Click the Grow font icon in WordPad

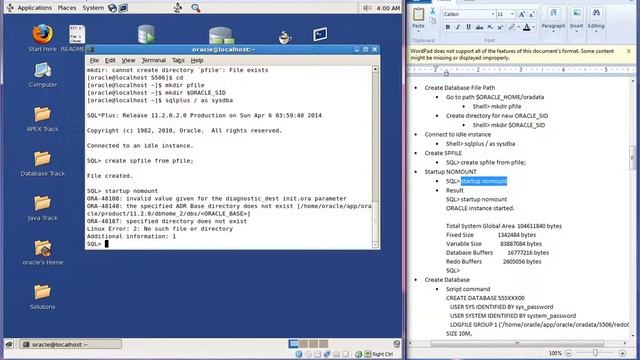pos(522,14)
